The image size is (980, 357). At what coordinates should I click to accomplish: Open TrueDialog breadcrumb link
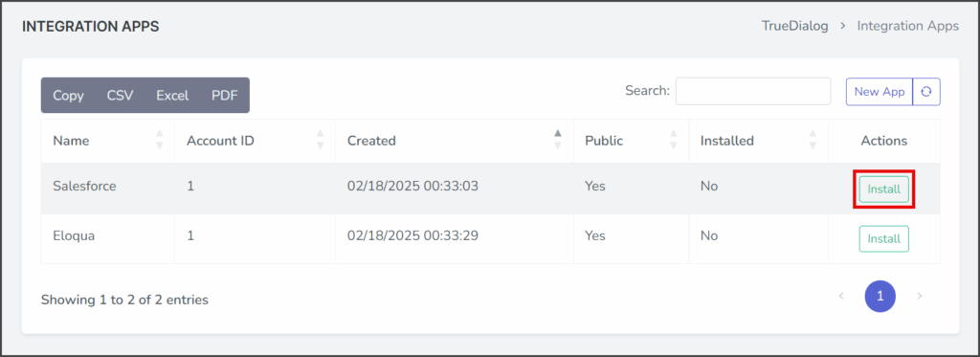794,26
